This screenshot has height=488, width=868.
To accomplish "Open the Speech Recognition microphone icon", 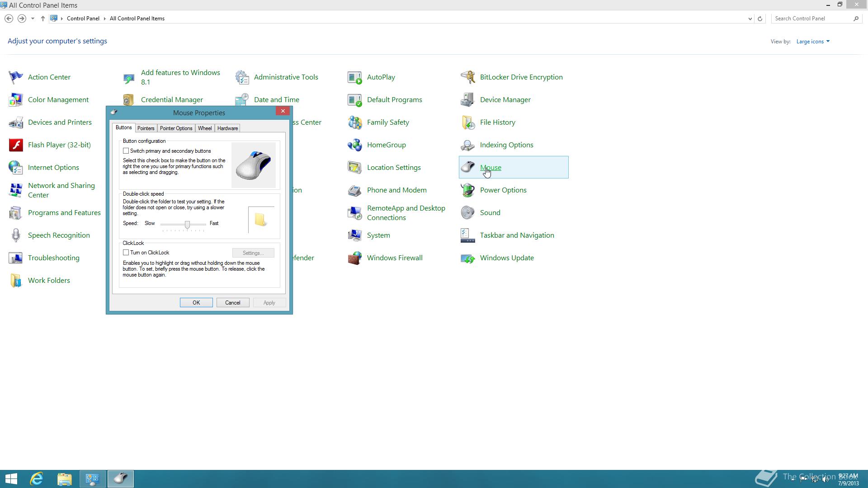I will [16, 235].
